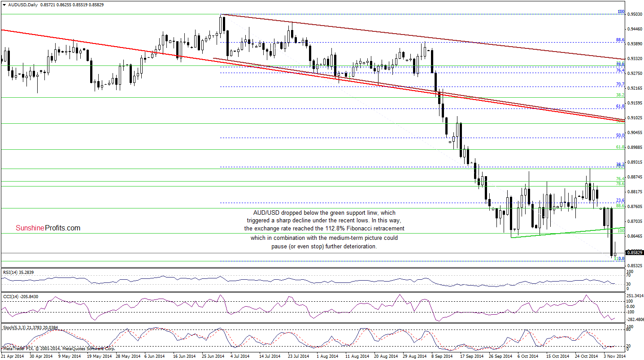Click the 0.87035 price axis label

coord(634,221)
